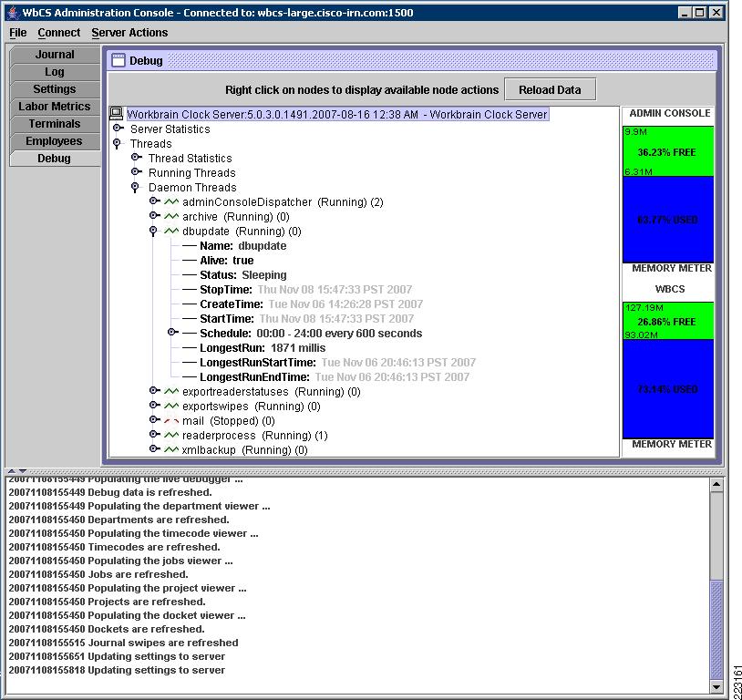
Task: Click the log pane scrollbar thumb
Action: (716, 630)
